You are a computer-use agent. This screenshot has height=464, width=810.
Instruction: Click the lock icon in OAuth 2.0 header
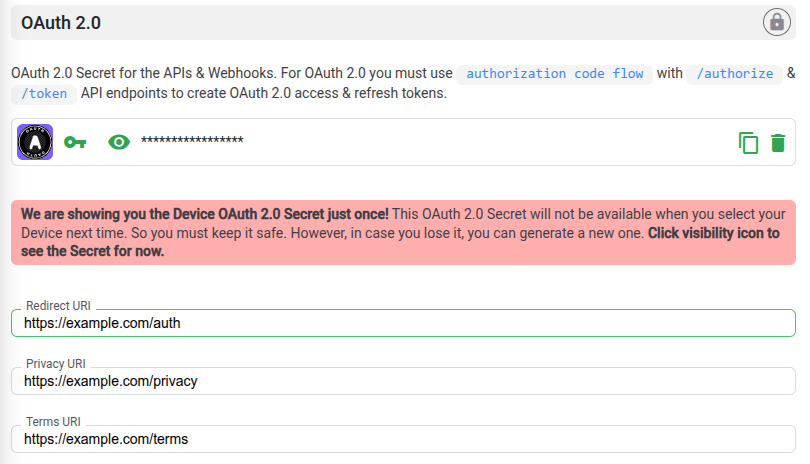pos(776,22)
